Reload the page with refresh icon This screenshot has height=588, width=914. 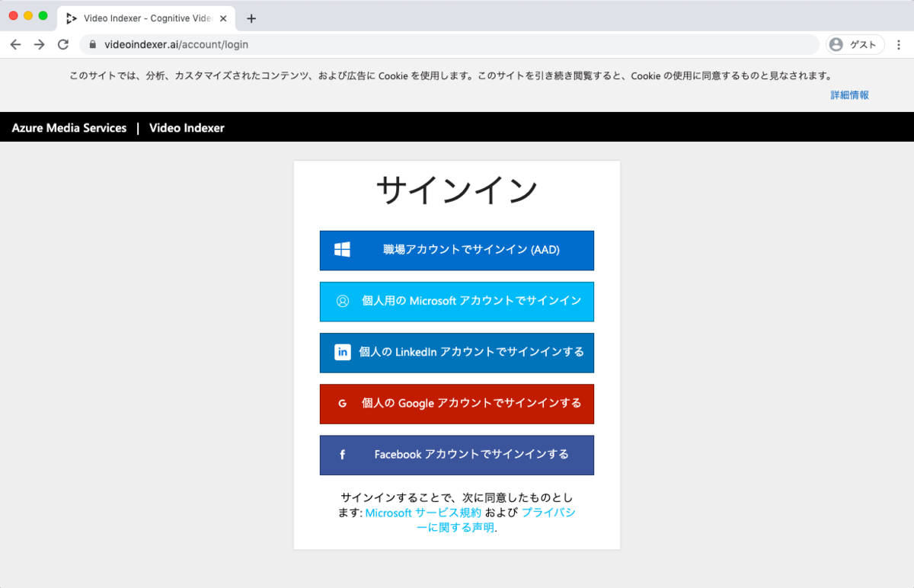click(x=63, y=44)
